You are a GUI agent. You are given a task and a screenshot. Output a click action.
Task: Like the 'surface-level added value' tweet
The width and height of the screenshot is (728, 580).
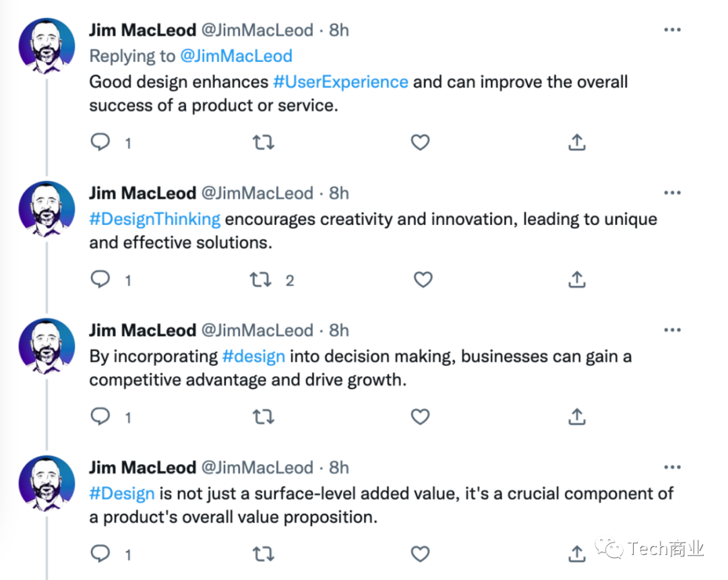tap(420, 554)
